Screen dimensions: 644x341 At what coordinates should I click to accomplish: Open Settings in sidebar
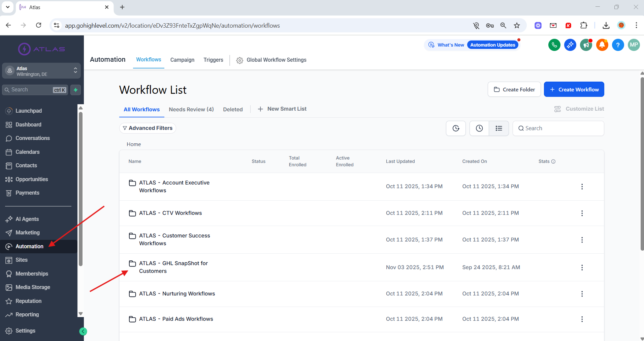25,331
